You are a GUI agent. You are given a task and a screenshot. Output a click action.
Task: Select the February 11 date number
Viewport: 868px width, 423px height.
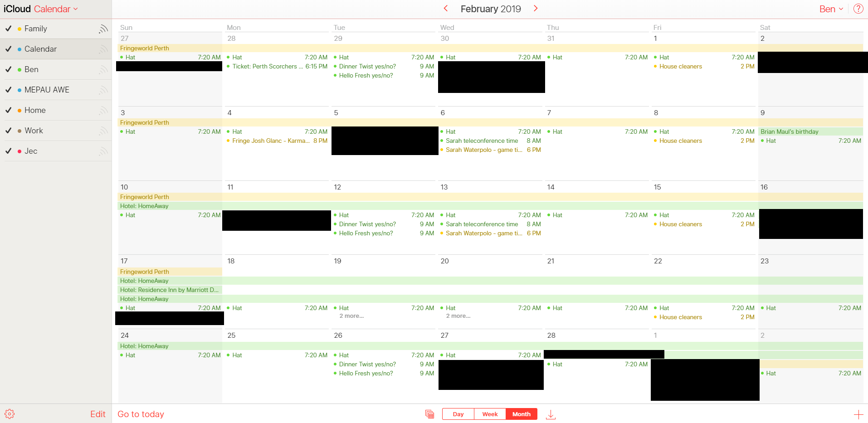230,187
